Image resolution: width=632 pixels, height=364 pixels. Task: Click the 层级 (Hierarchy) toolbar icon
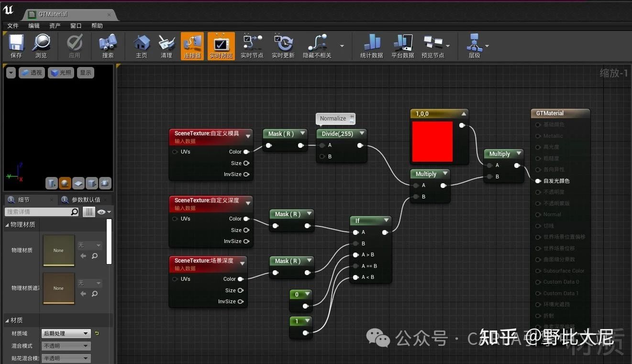[x=474, y=44]
